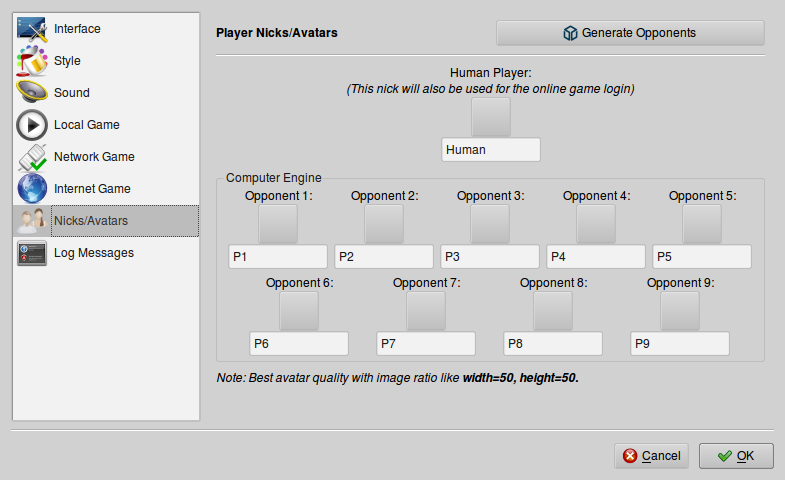Open Local Game play icon
Image resolution: width=785 pixels, height=480 pixels.
[x=32, y=125]
